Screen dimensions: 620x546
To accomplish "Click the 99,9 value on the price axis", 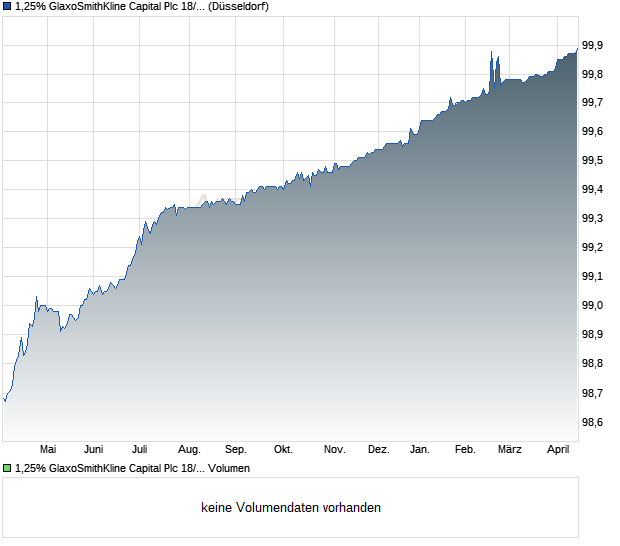I will (593, 45).
